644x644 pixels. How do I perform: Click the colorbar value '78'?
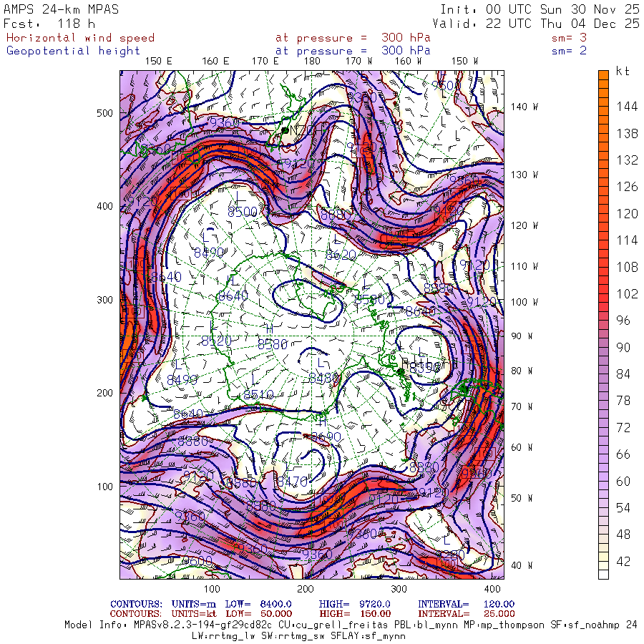pos(623,401)
